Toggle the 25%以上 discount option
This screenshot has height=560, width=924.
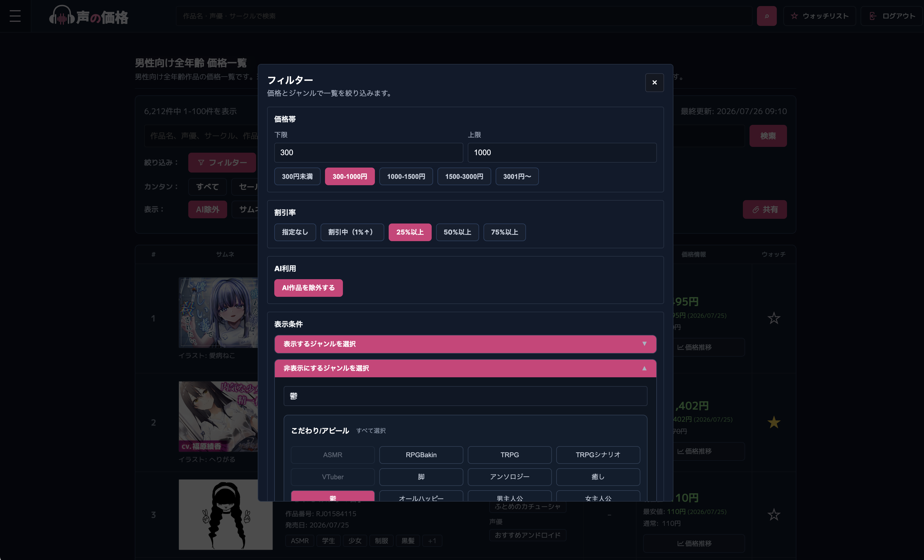(x=410, y=232)
